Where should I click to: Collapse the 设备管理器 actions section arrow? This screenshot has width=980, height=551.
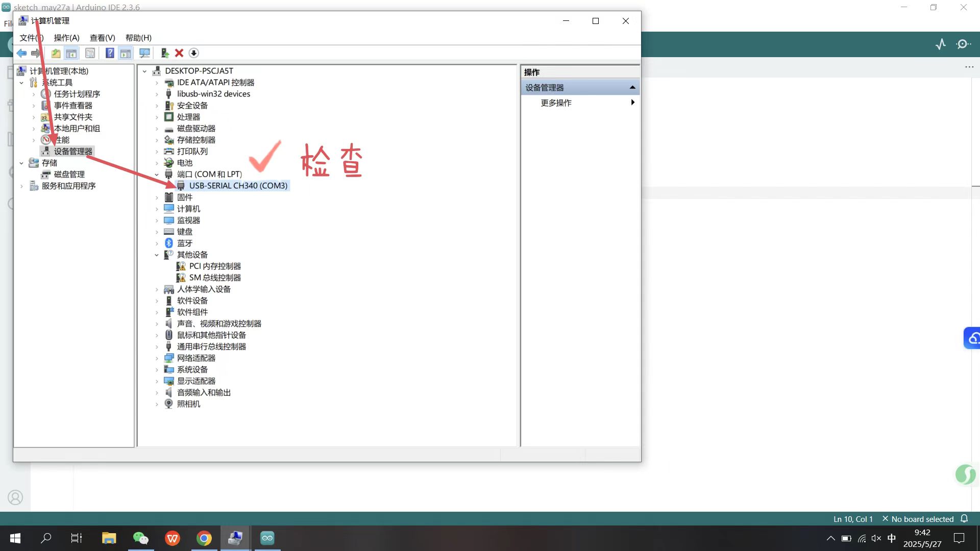tap(632, 88)
